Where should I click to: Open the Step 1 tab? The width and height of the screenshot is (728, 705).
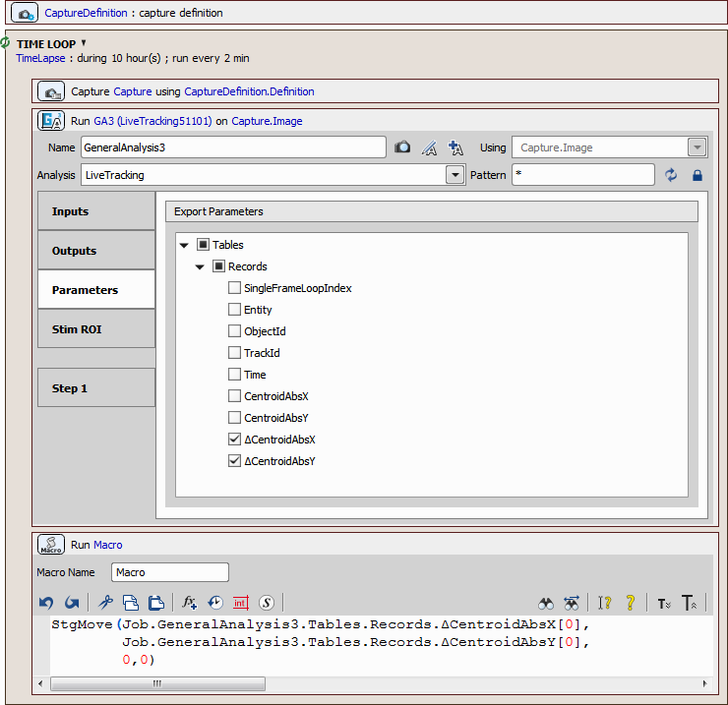click(96, 388)
